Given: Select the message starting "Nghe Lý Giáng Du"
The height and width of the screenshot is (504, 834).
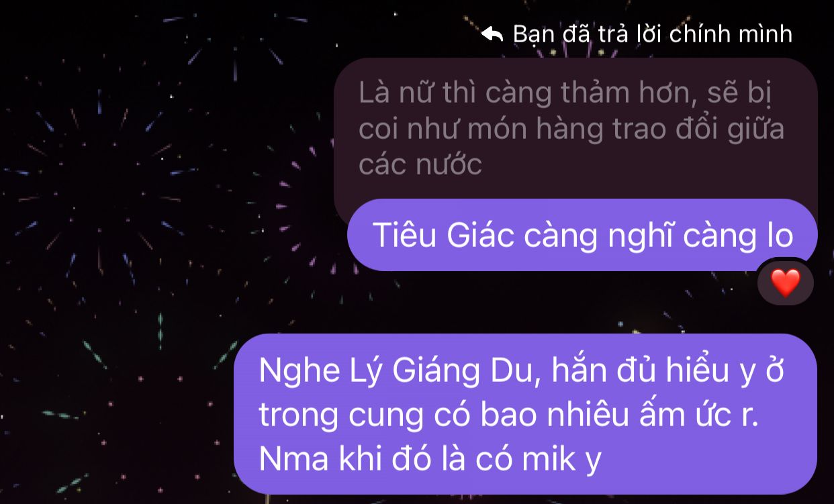Looking at the screenshot, I should point(525,414).
